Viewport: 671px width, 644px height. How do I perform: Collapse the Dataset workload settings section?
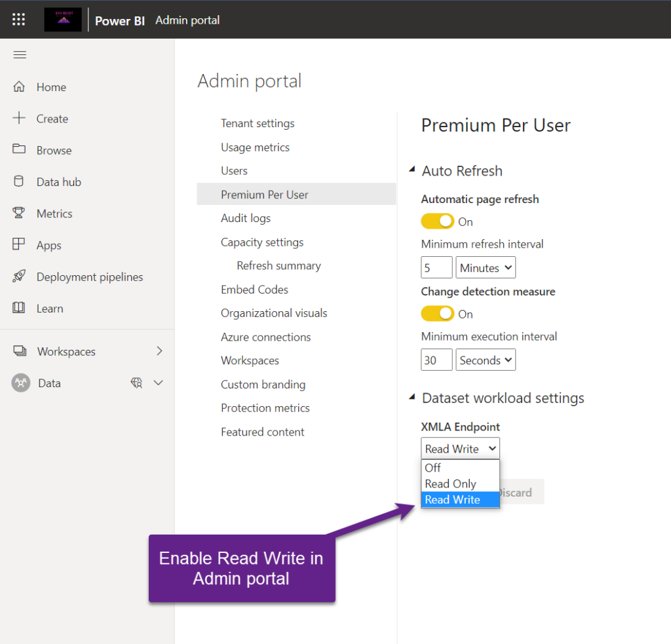click(x=412, y=396)
